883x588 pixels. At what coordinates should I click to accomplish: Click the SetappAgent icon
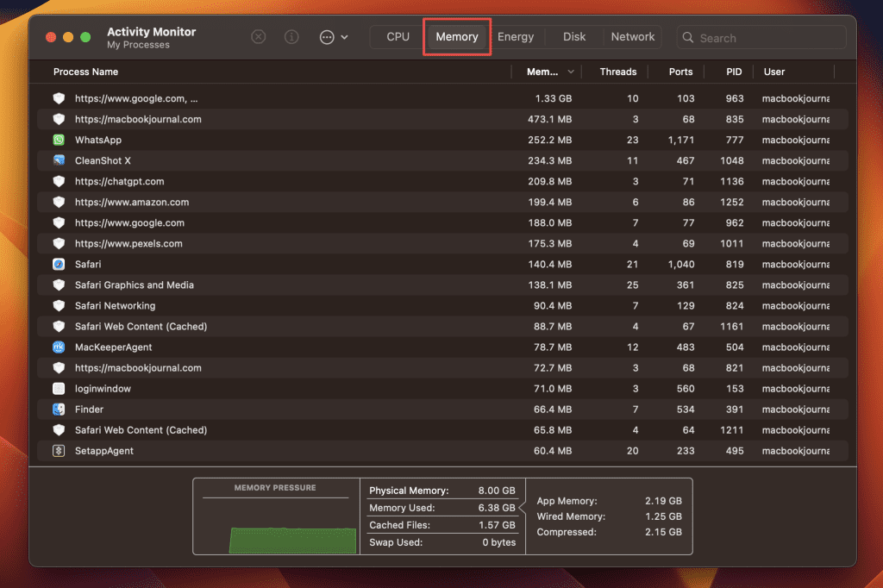59,450
